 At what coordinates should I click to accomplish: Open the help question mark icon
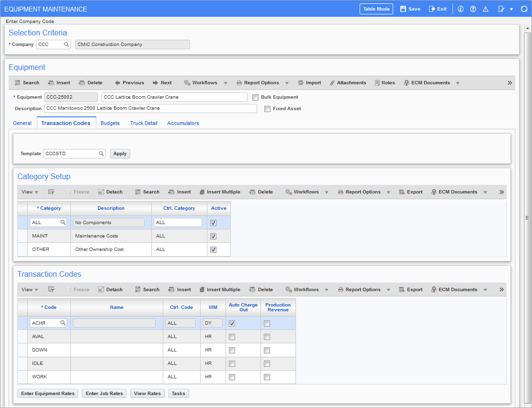tap(473, 9)
